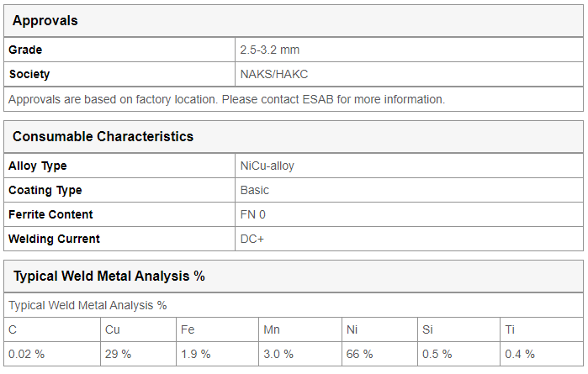The image size is (588, 374).
Task: Select the Society row label
Action: click(x=29, y=74)
